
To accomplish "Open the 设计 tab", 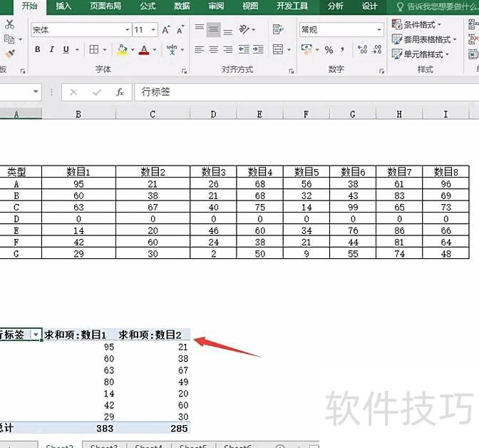I will click(x=370, y=6).
